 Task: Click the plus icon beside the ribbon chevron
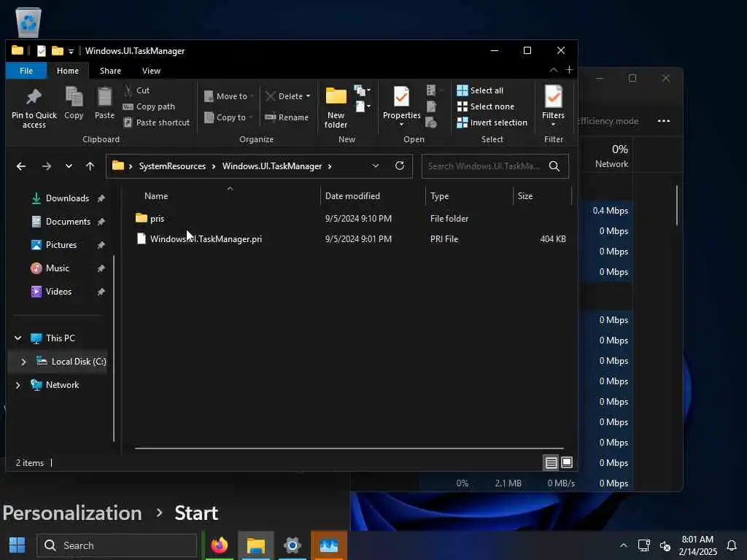(x=569, y=70)
